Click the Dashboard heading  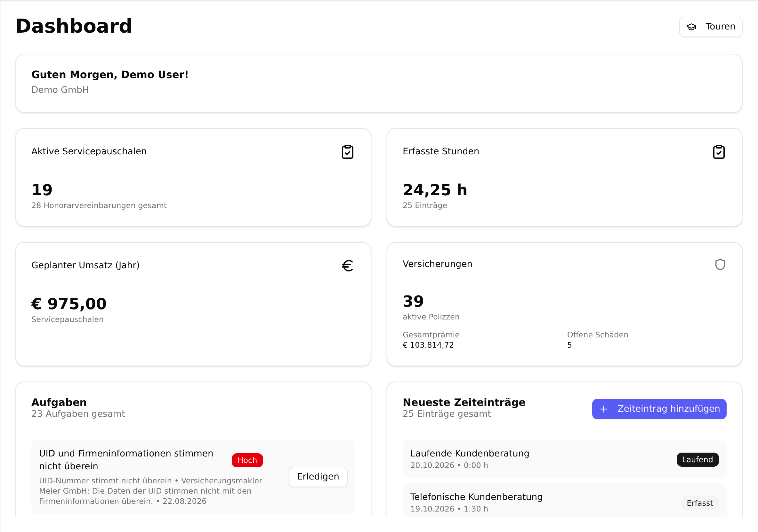coord(74,26)
